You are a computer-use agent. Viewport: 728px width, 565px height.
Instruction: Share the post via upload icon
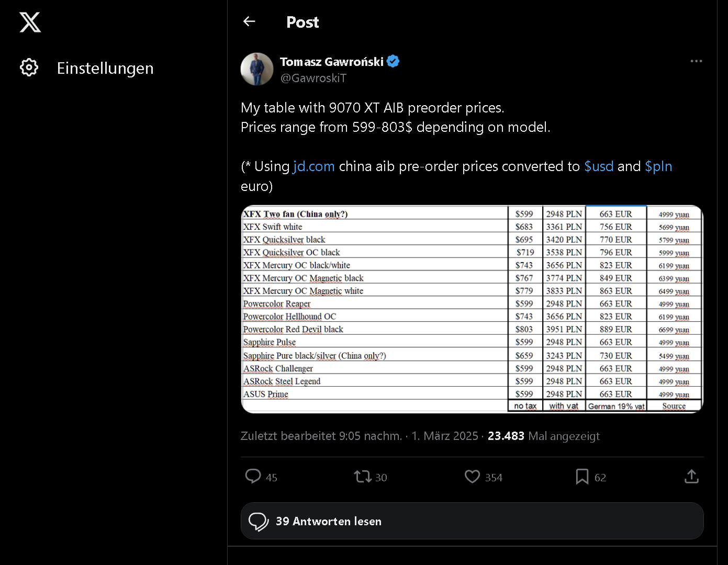click(x=691, y=477)
